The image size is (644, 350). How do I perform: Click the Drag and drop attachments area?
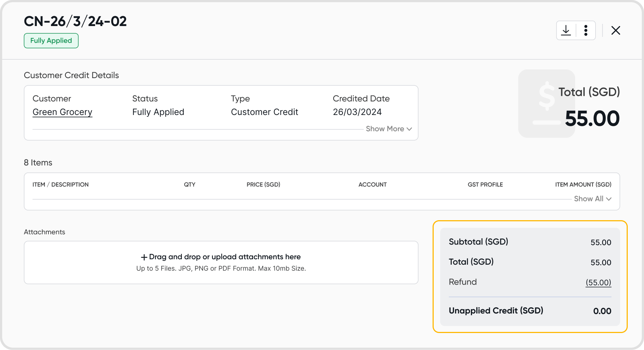click(221, 262)
